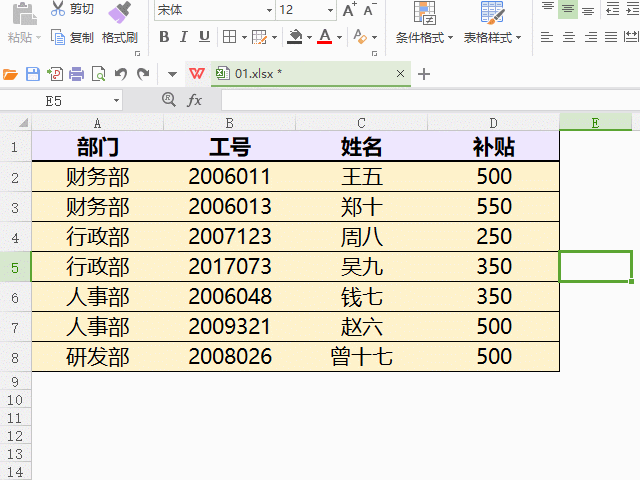Save the workbook
640x480 pixels.
tap(33, 74)
